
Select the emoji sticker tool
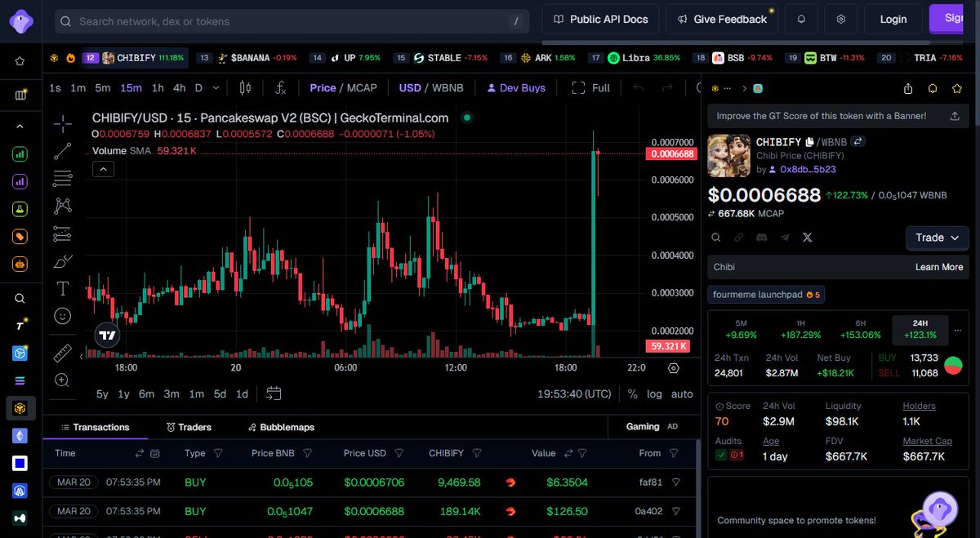click(x=62, y=316)
